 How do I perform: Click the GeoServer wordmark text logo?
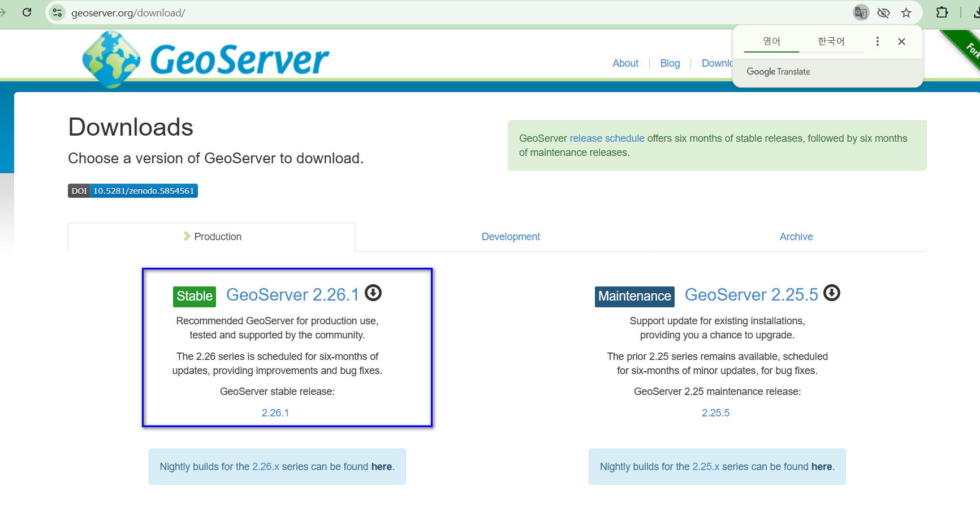239,59
